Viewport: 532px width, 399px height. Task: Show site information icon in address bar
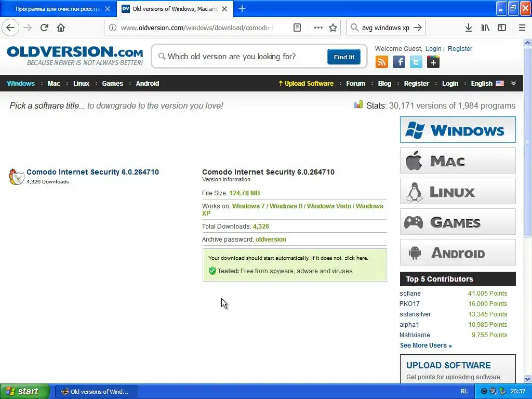(113, 28)
